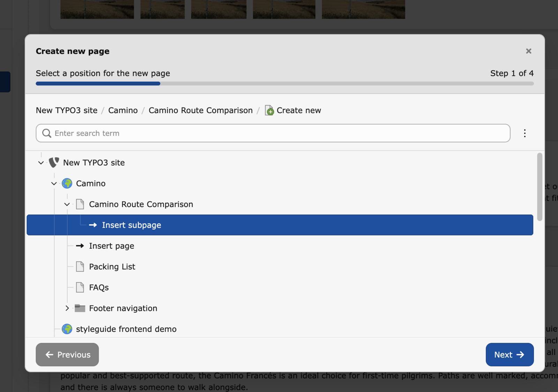Open the three-dot tree options menu

point(525,133)
